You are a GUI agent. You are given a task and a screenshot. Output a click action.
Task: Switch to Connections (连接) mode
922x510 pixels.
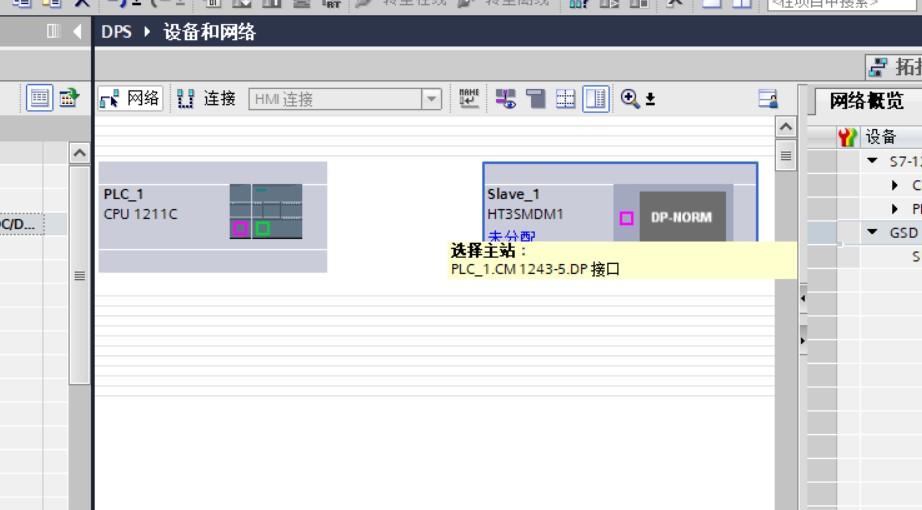[207, 98]
